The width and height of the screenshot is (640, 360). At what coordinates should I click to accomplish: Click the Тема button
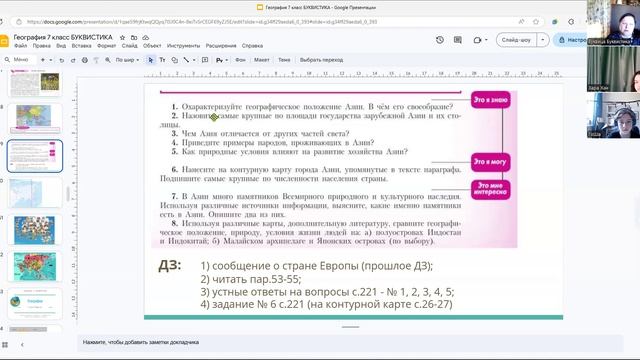pyautogui.click(x=284, y=60)
